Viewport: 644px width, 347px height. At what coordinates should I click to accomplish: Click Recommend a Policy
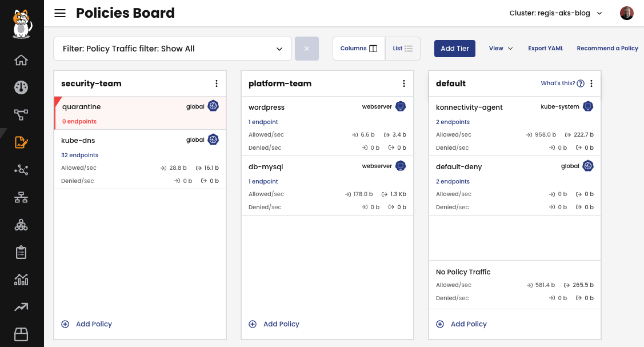[607, 49]
